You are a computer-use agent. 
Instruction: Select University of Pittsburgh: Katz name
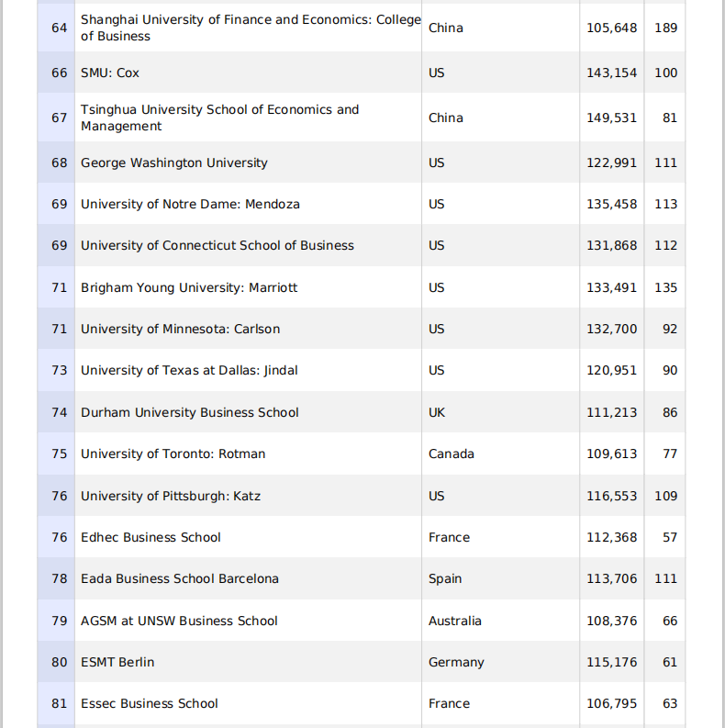(171, 496)
